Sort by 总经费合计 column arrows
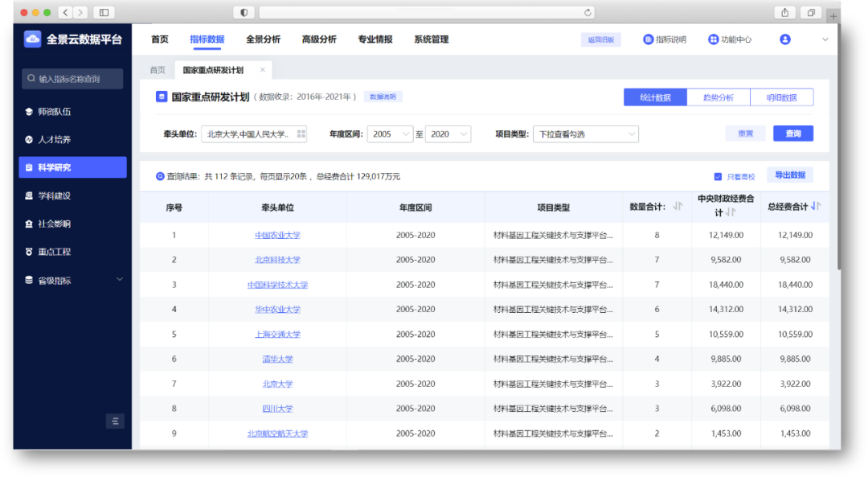Screen dimensions: 868x477 pyautogui.click(x=816, y=207)
